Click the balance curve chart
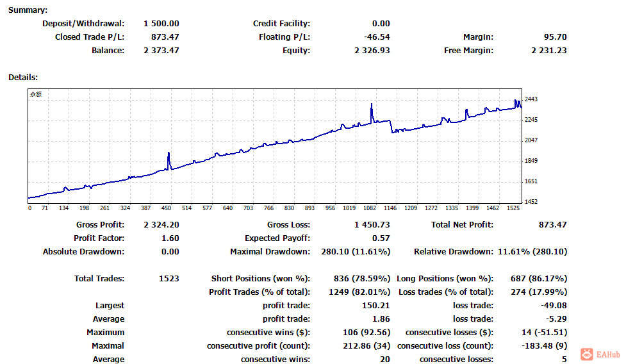The height and width of the screenshot is (364, 626). point(275,146)
